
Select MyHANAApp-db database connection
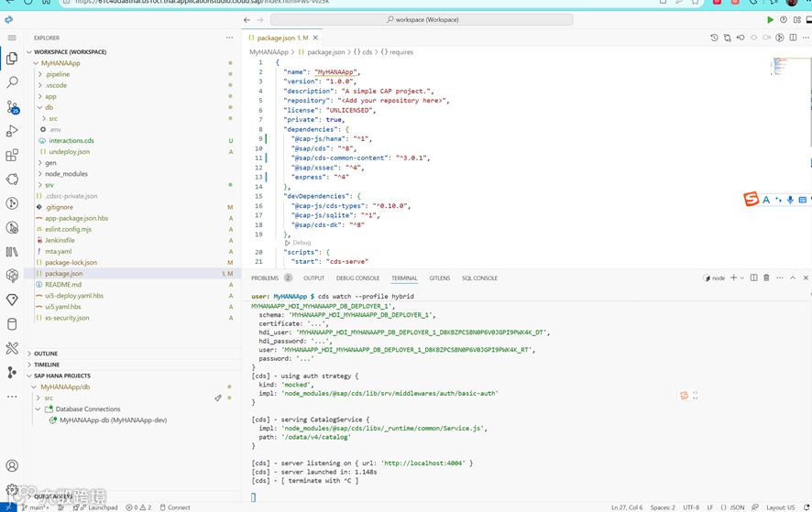tap(113, 420)
